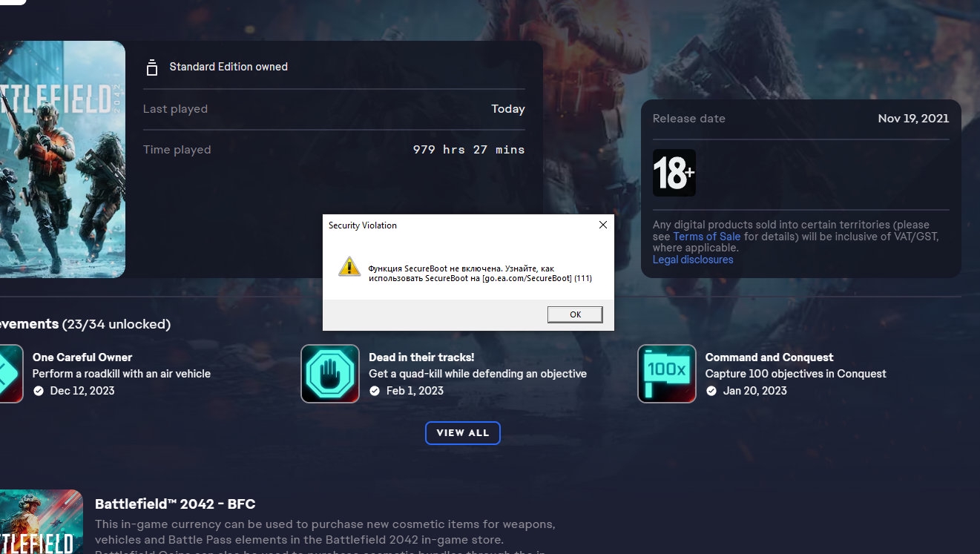Click the VAT/GST digital products notice text
980x554 pixels.
796,237
